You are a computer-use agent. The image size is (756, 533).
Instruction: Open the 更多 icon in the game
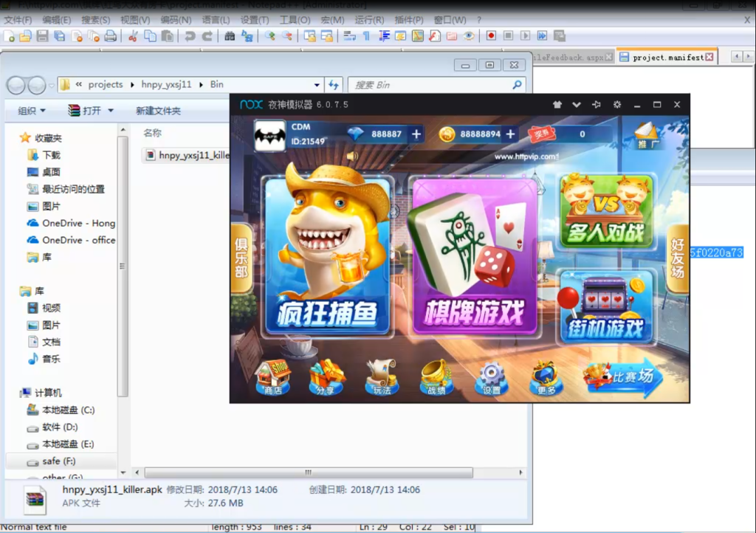point(546,378)
